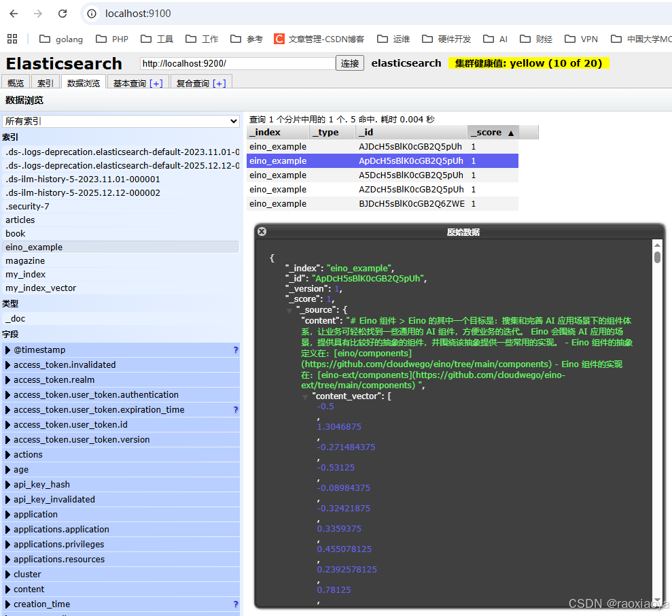Select the articles index

pos(121,220)
